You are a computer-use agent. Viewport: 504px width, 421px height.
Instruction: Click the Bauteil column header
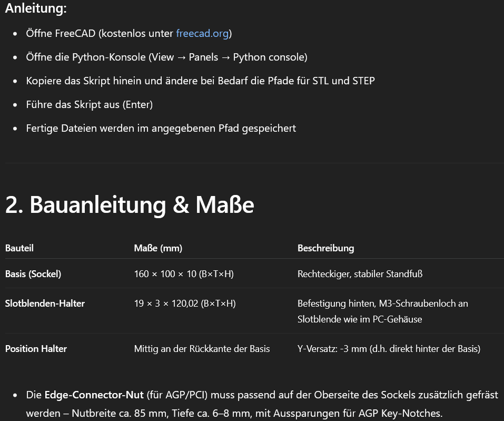tap(19, 248)
